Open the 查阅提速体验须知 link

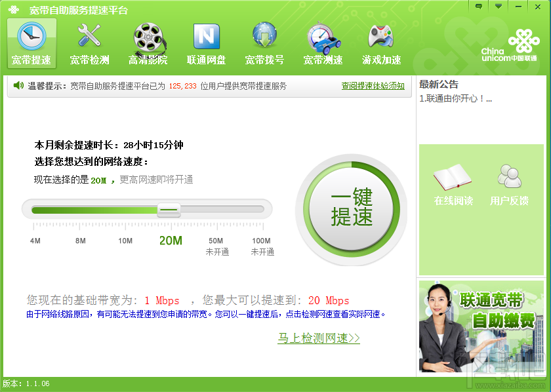coord(373,86)
